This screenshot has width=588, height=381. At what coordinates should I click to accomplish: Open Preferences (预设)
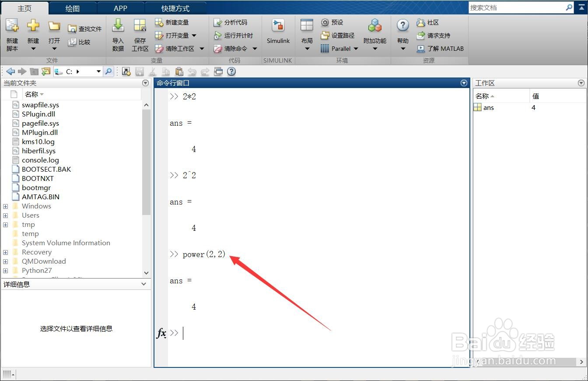pyautogui.click(x=332, y=22)
